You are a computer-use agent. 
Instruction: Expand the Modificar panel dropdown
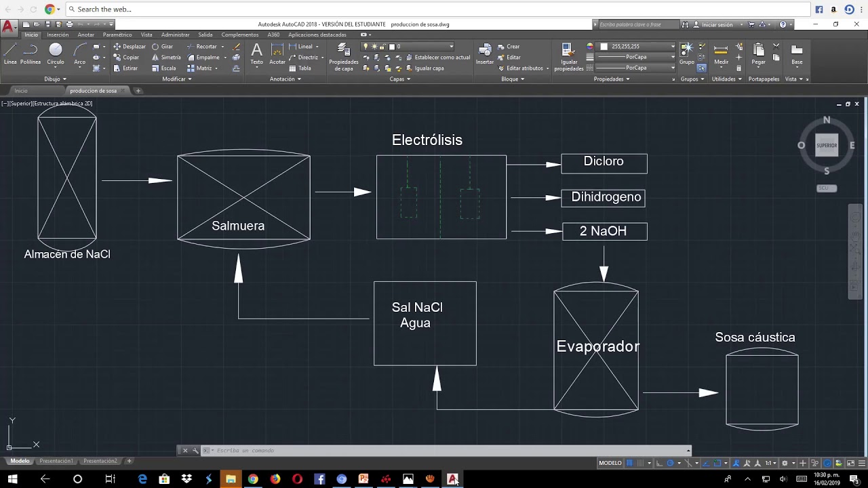(177, 79)
